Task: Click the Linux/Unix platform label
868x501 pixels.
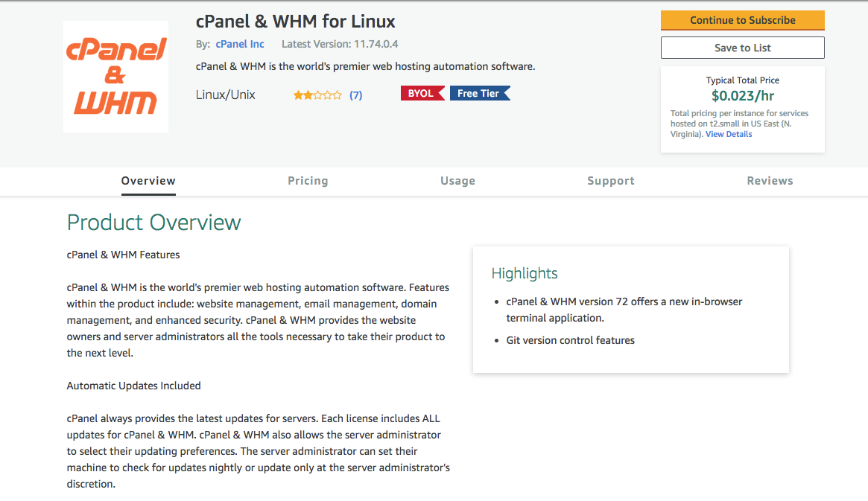Action: (225, 94)
